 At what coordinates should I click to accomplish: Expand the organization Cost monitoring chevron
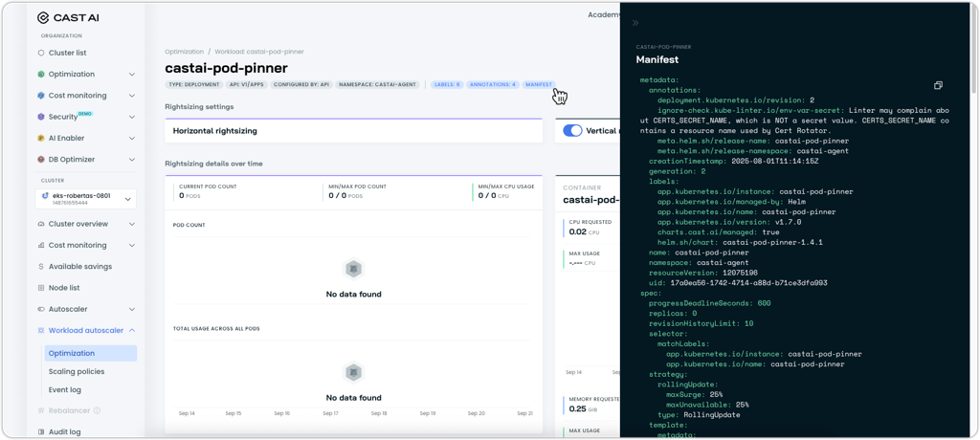(132, 96)
